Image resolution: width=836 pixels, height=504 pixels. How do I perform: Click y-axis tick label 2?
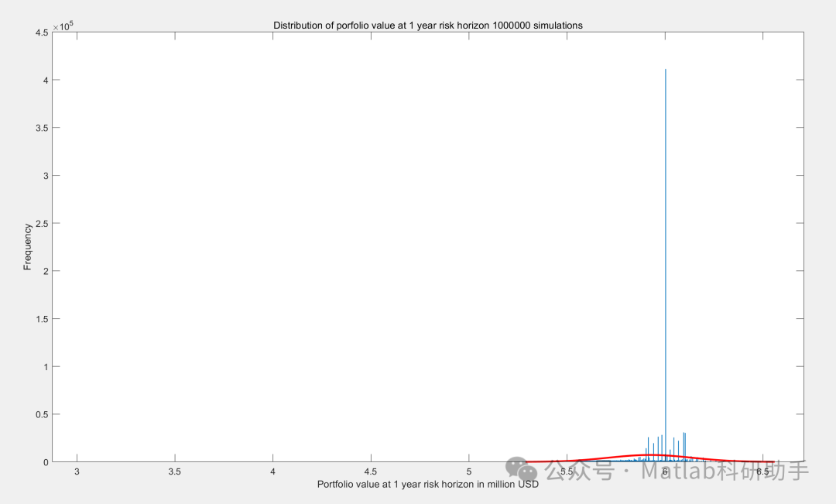46,272
